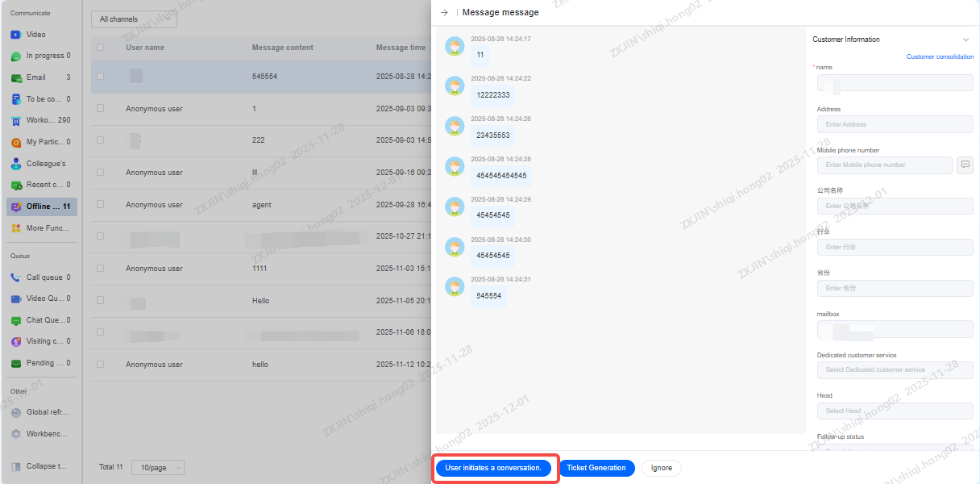Viewport: 980px width, 484px height.
Task: Click the arrow icon to collapse message panel
Action: coord(444,13)
